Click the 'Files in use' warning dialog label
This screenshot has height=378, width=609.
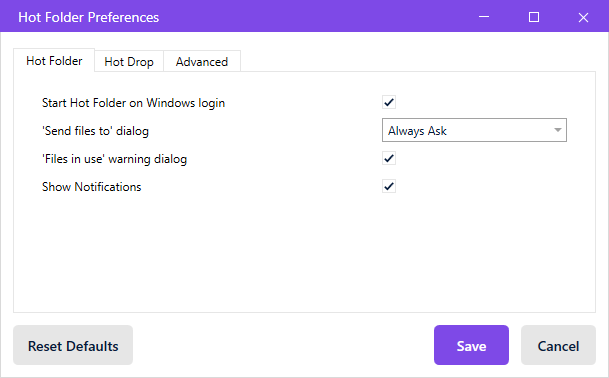pos(114,159)
